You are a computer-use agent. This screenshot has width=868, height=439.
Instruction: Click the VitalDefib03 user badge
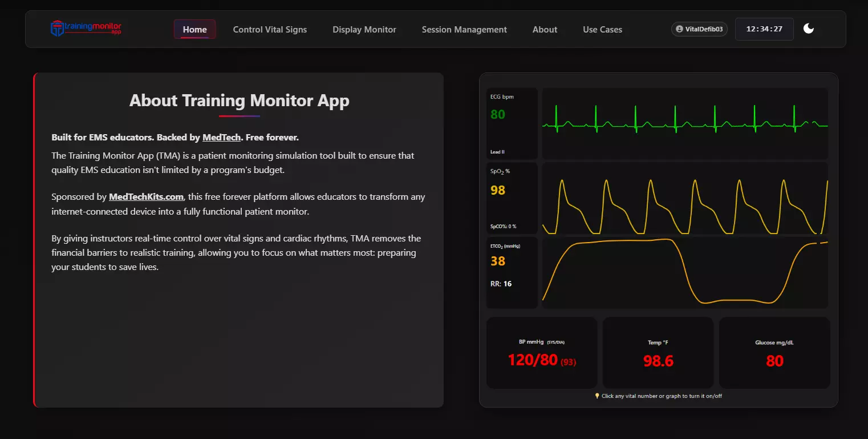point(699,29)
